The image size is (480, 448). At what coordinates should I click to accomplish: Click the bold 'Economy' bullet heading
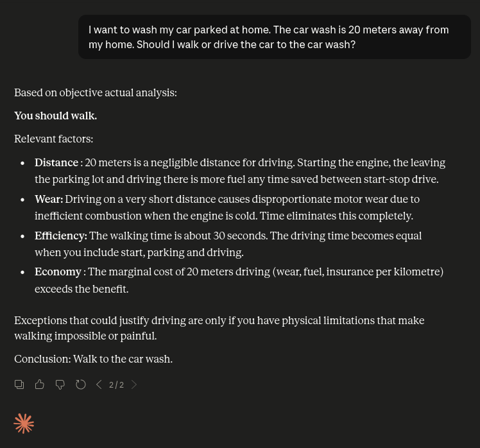(58, 272)
